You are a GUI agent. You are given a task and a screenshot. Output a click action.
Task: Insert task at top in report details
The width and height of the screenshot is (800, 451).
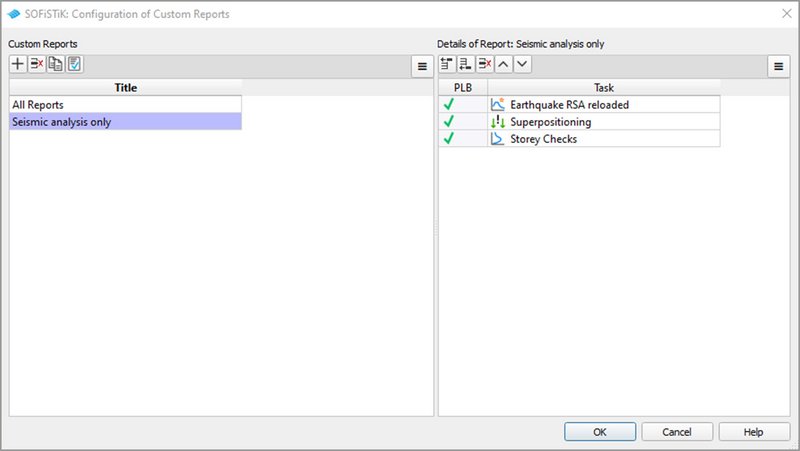(x=447, y=64)
